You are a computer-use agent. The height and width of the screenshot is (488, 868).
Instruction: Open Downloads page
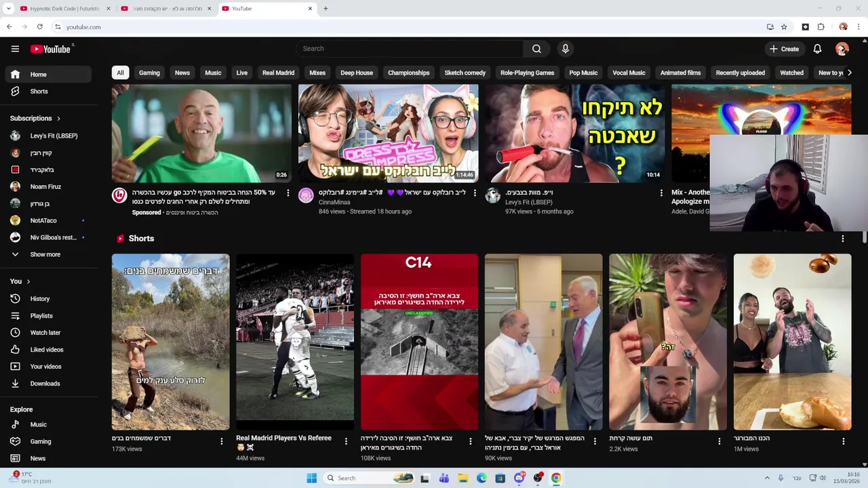click(47, 384)
